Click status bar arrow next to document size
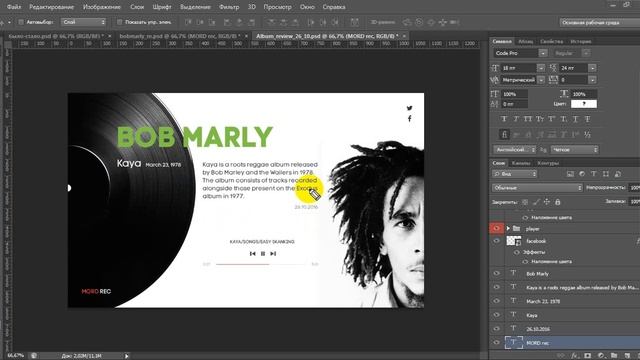Image resolution: width=640 pixels, height=360 pixels. [x=127, y=356]
